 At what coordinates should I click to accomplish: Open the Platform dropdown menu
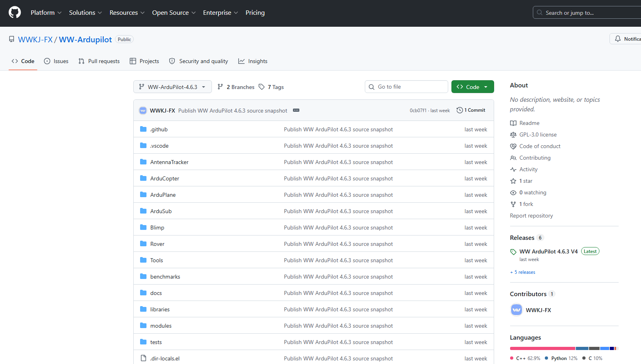point(46,13)
